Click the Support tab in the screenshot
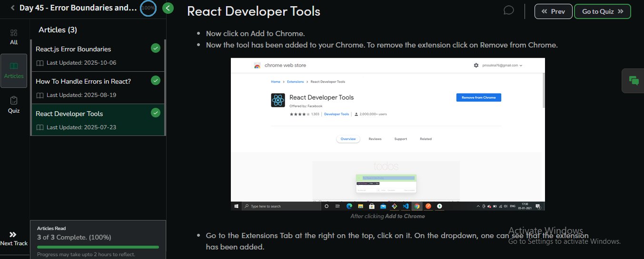This screenshot has height=259, width=644. point(400,139)
